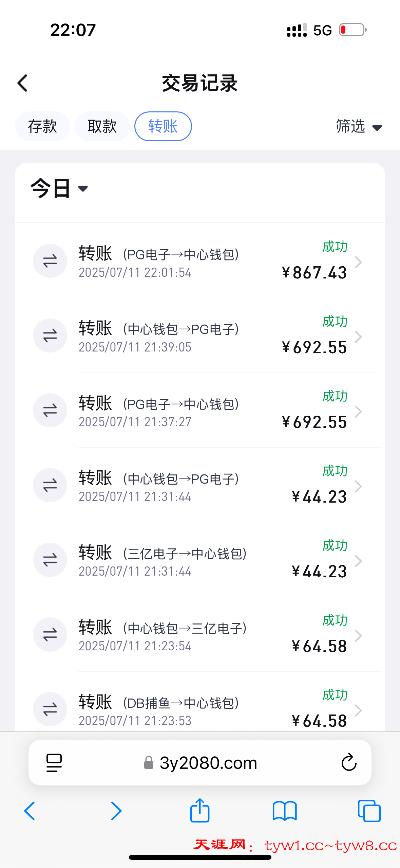Screen dimensions: 400x868
Task: Reload the page using the refresh icon
Action: (348, 763)
